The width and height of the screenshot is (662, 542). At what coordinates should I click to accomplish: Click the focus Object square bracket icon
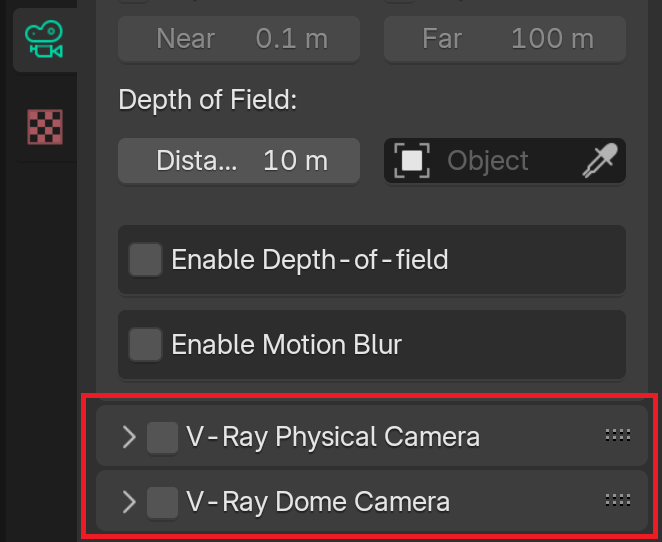(412, 160)
